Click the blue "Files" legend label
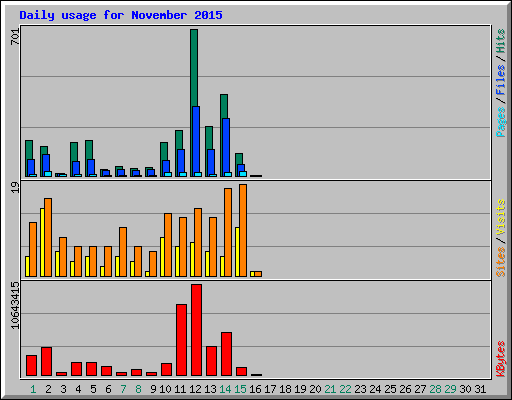Image resolution: width=512 pixels, height=400 pixels. coord(501,79)
